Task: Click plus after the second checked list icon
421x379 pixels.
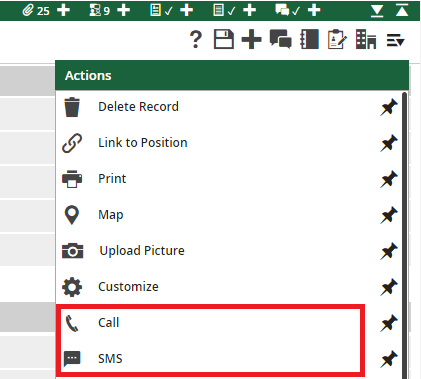Action: (x=250, y=10)
